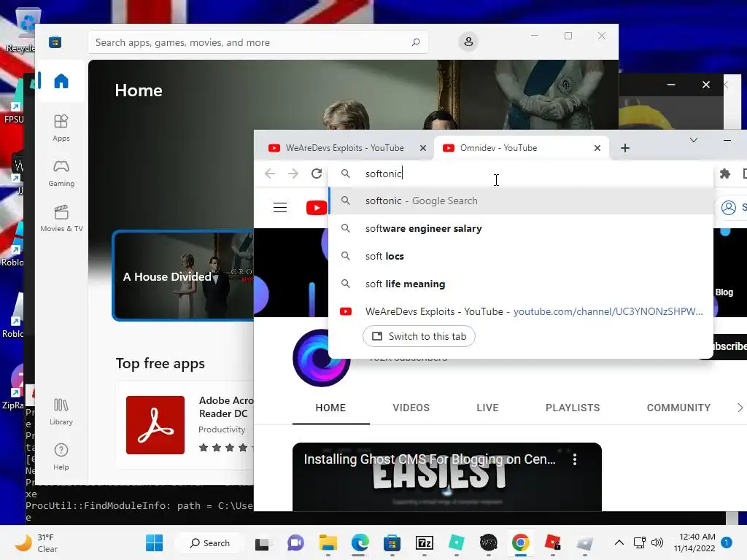
Task: Open Microsoft Store account profile icon
Action: click(x=468, y=42)
